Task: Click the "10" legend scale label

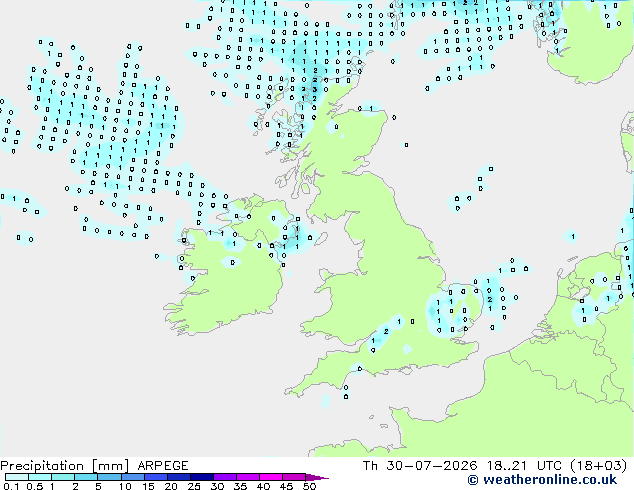Action: pyautogui.click(x=125, y=486)
